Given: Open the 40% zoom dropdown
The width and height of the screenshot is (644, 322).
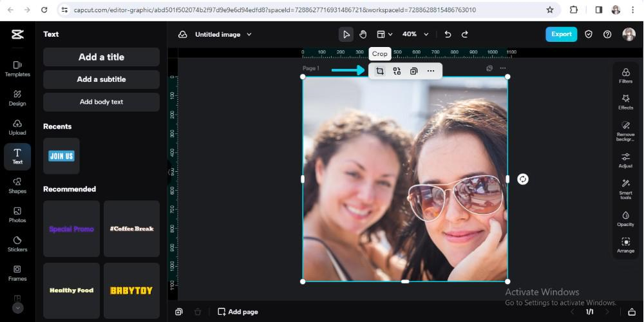Looking at the screenshot, I should pyautogui.click(x=415, y=35).
